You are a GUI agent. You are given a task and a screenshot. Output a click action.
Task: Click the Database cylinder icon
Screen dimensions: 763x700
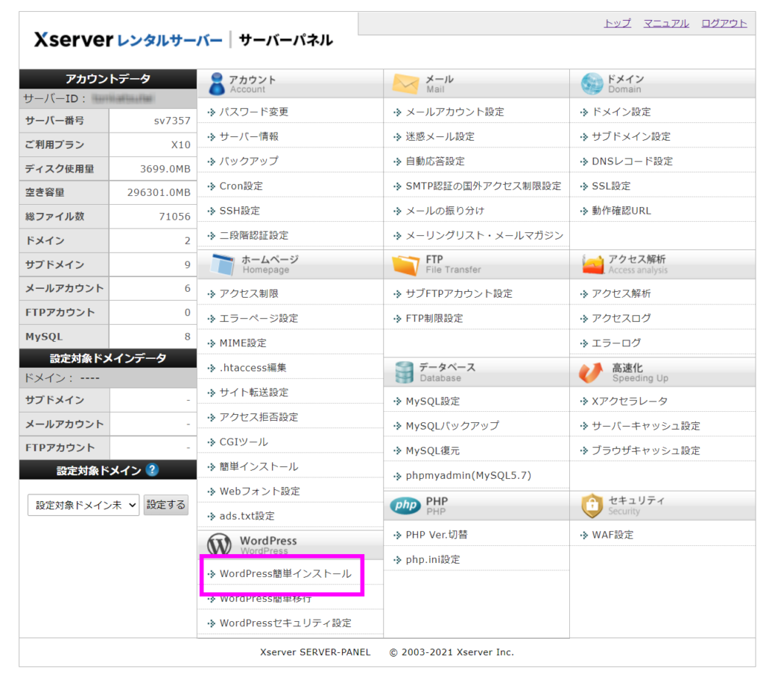click(404, 372)
